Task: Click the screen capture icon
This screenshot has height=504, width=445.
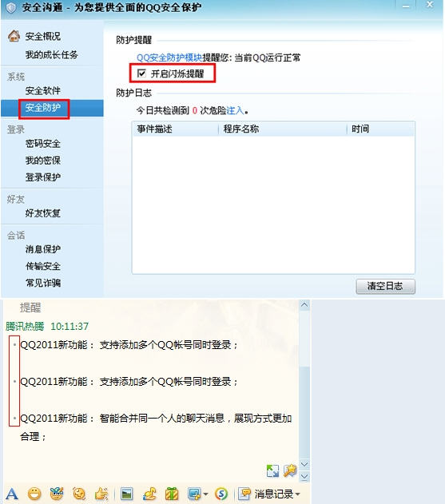Action: [194, 494]
